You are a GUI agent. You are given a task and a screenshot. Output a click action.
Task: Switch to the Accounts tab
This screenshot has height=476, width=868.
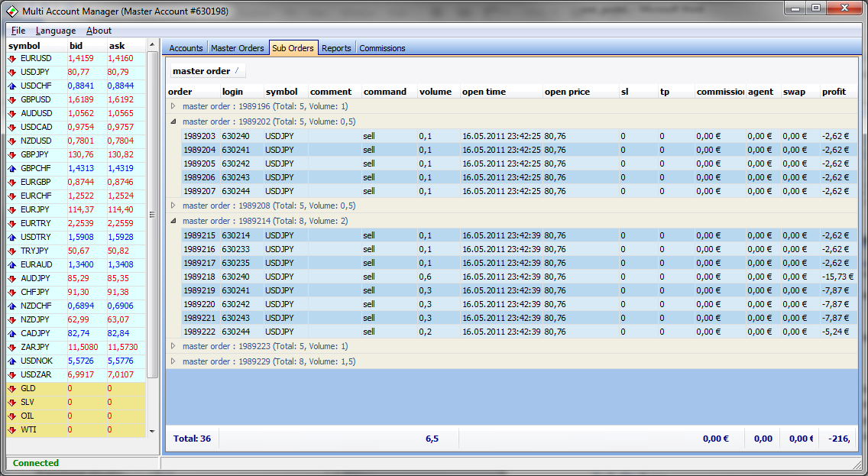(x=186, y=48)
